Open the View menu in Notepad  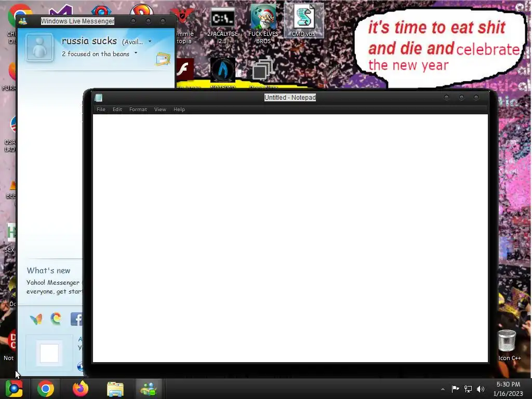[160, 109]
